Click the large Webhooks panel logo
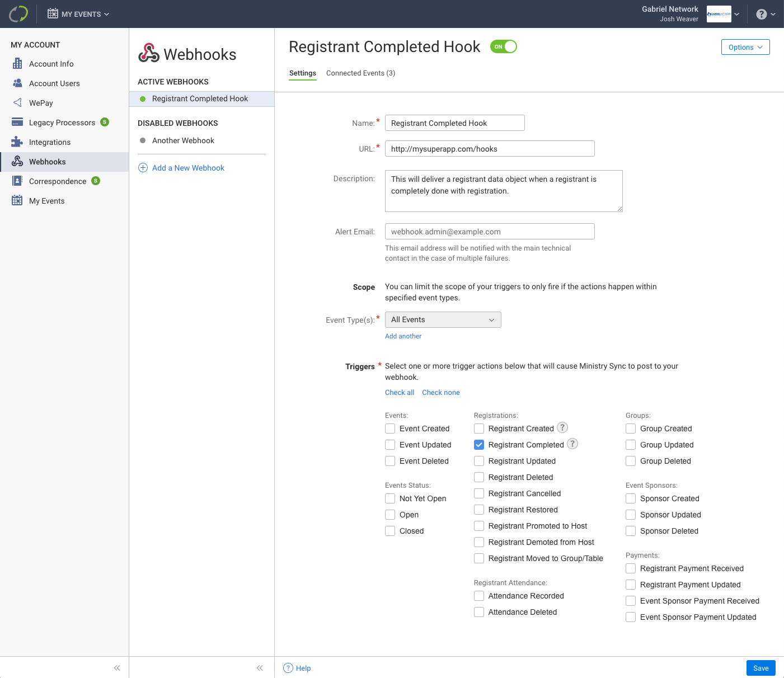This screenshot has width=784, height=678. click(x=149, y=53)
